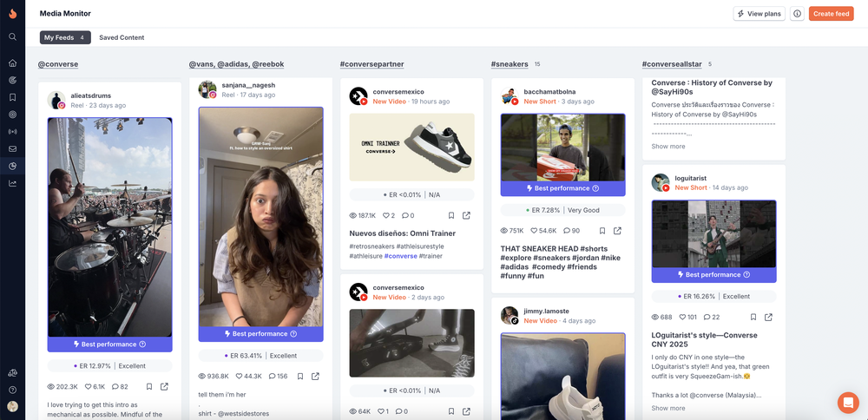Bookmark the sanjana__nagesh reel
Screen dimensions: 868x420
point(300,377)
